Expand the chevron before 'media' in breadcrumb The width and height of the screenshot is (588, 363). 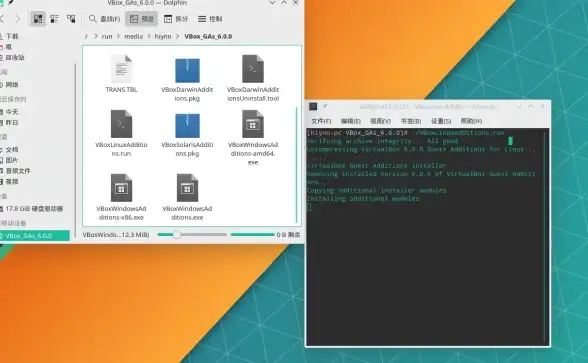point(118,36)
